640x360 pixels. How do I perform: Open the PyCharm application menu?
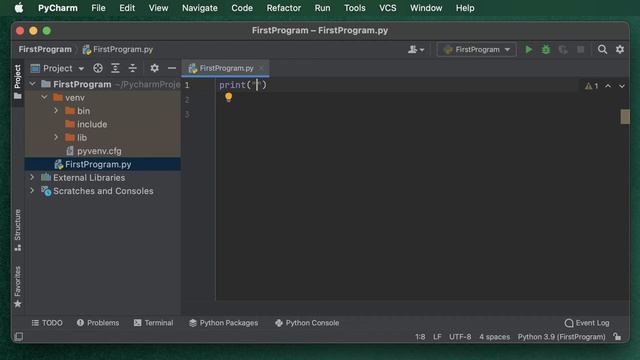(58, 8)
